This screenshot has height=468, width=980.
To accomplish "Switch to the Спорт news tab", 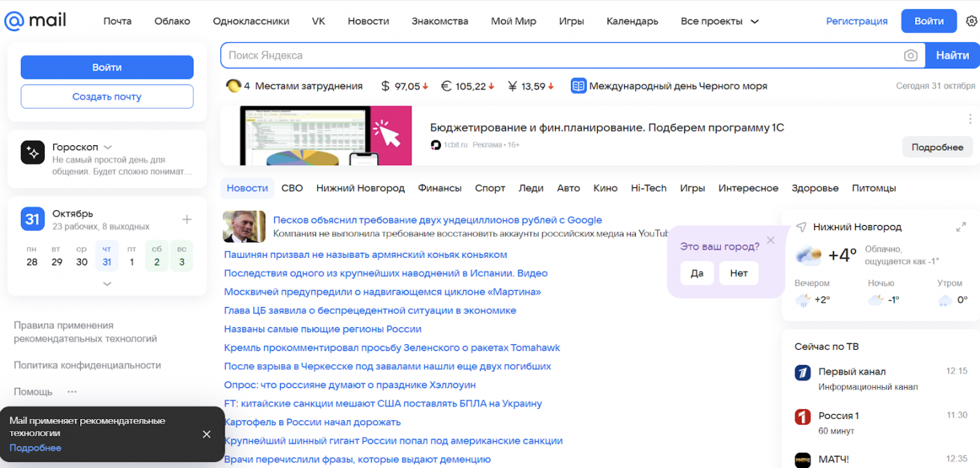I will click(x=490, y=188).
